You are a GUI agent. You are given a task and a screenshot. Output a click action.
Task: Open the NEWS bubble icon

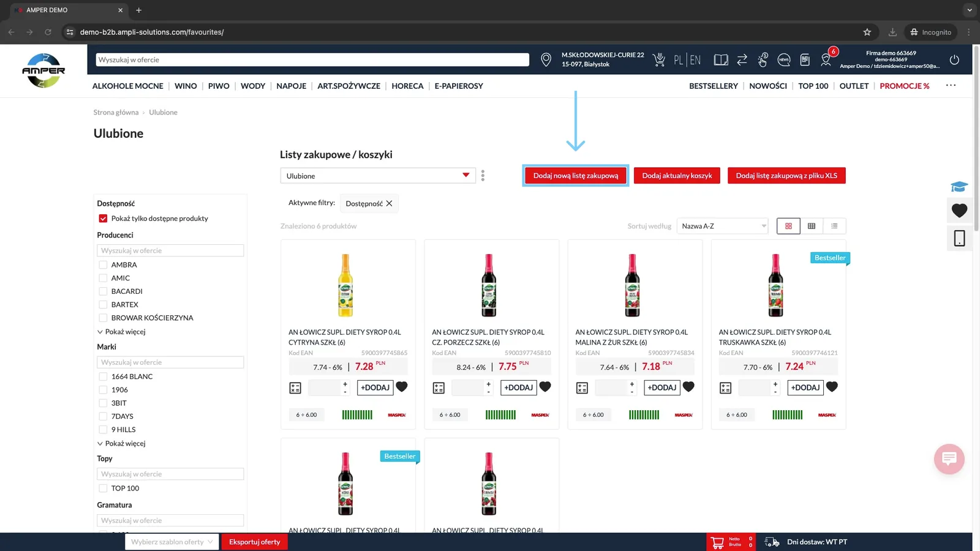783,59
